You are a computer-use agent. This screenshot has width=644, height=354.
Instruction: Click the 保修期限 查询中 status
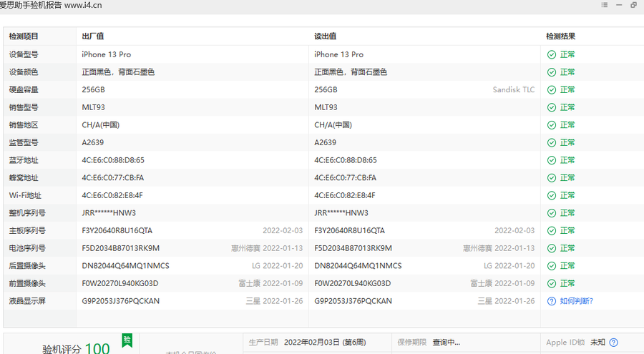pyautogui.click(x=446, y=343)
